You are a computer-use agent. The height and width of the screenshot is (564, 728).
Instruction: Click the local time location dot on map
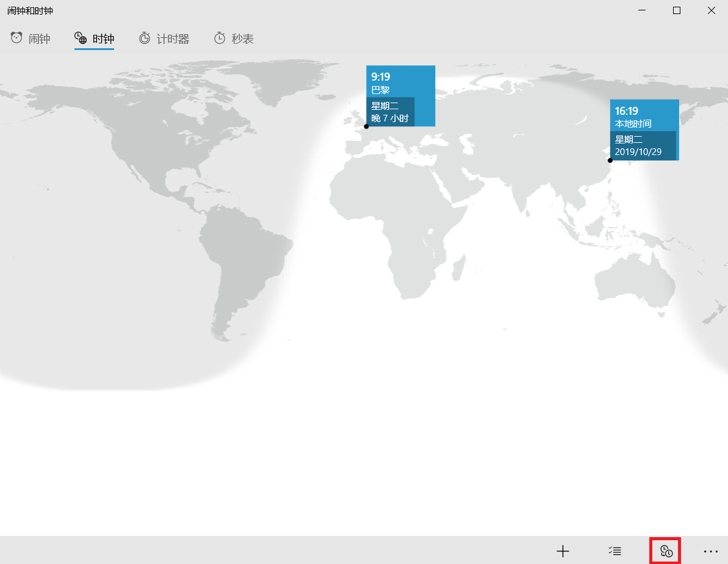[x=610, y=160]
